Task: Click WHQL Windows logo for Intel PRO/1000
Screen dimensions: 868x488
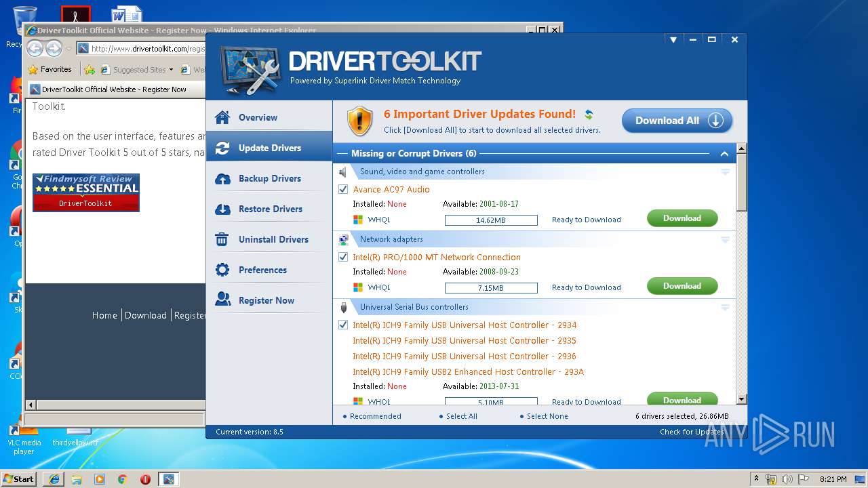Action: (358, 287)
